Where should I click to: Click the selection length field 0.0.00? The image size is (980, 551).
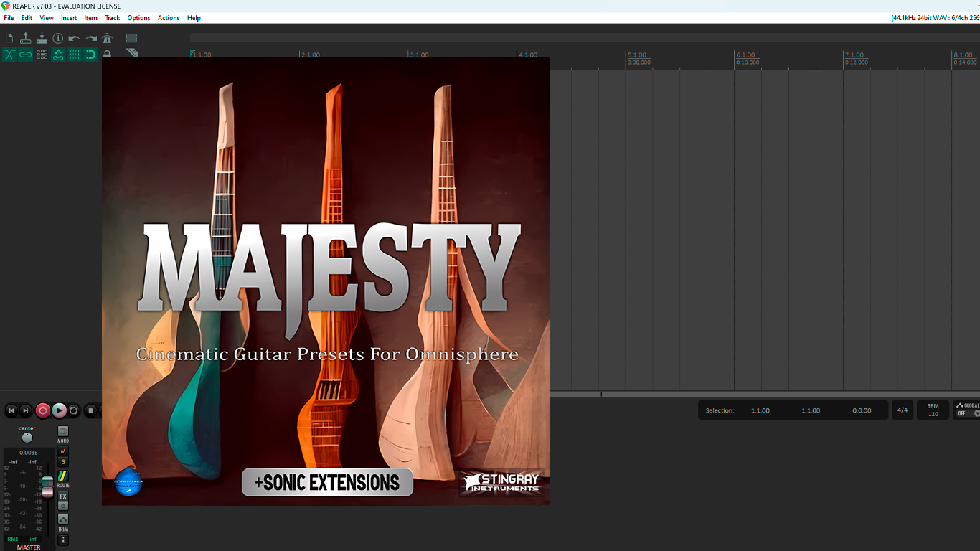[862, 410]
